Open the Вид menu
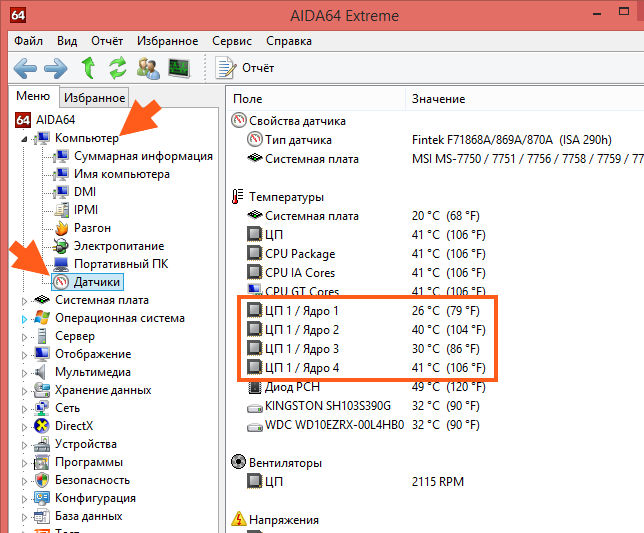 coord(67,41)
